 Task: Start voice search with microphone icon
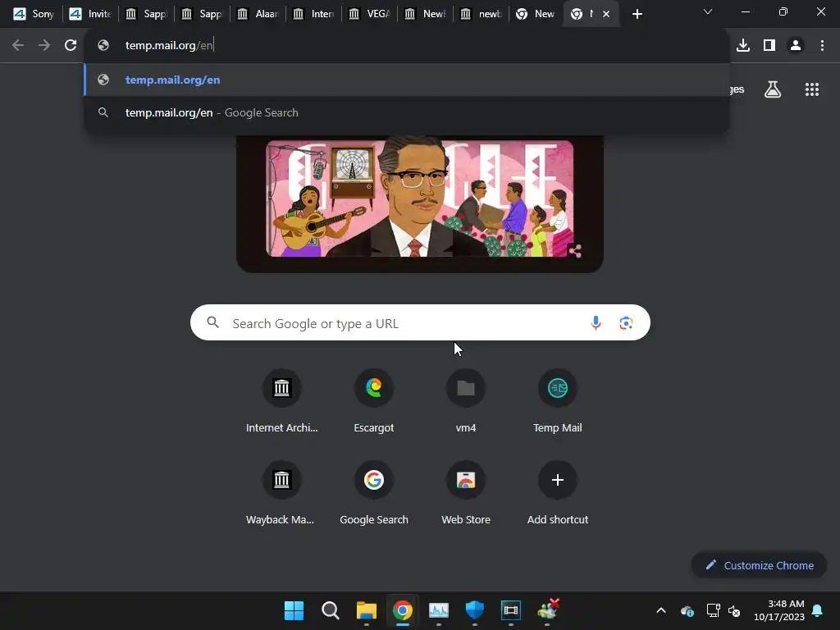point(596,322)
